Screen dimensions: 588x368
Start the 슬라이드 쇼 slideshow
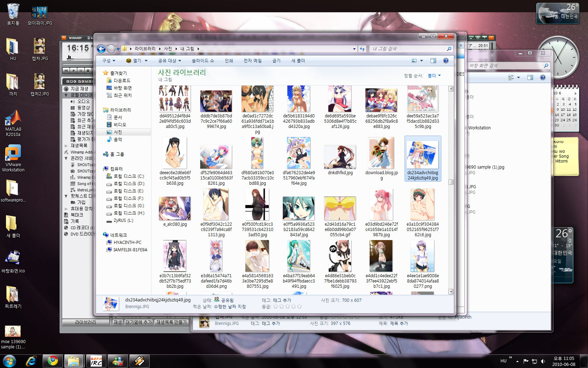(203, 61)
